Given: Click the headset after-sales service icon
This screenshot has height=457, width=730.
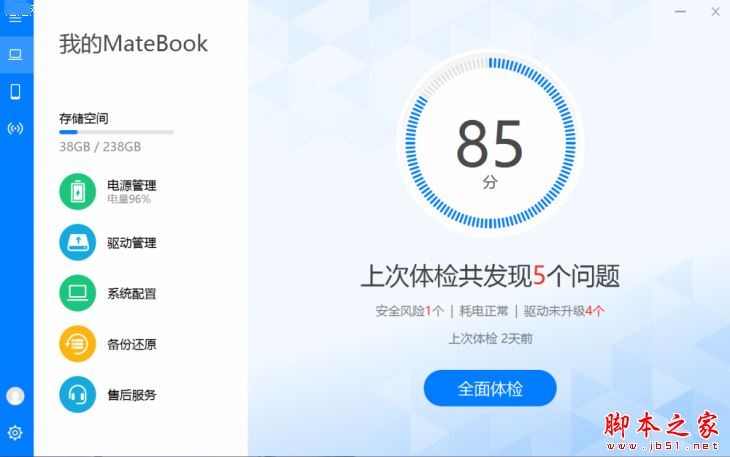Looking at the screenshot, I should 78,395.
